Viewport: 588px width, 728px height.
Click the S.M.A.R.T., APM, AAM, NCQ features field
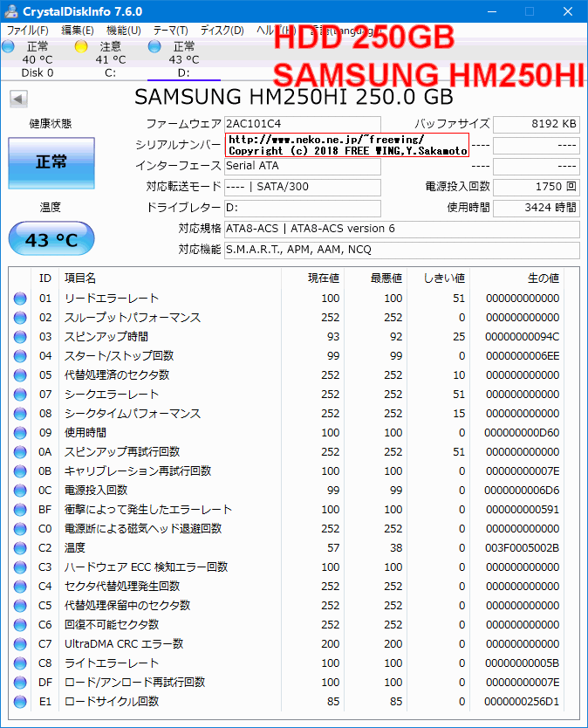[x=402, y=250]
